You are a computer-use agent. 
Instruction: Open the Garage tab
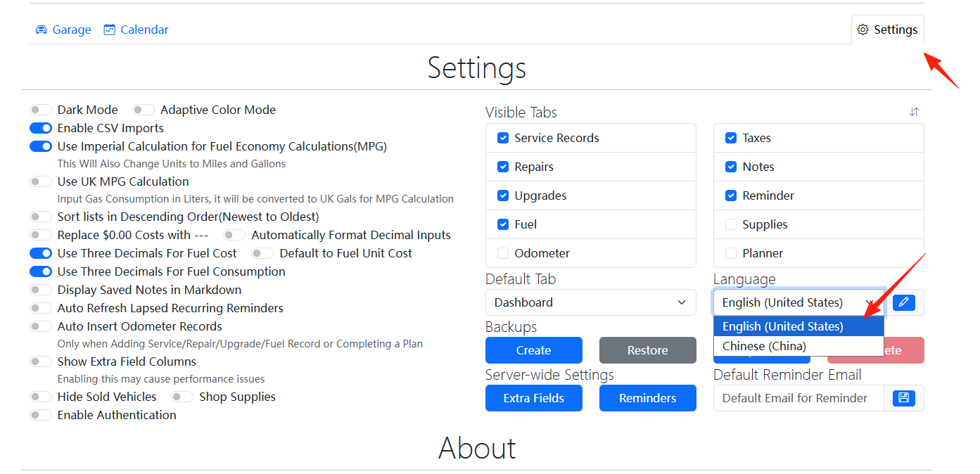click(x=63, y=30)
